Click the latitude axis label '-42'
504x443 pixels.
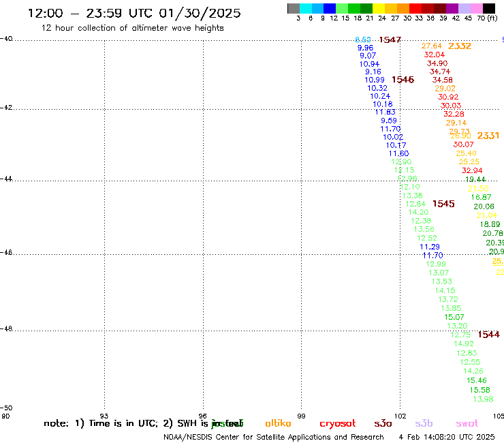[x=6, y=108]
